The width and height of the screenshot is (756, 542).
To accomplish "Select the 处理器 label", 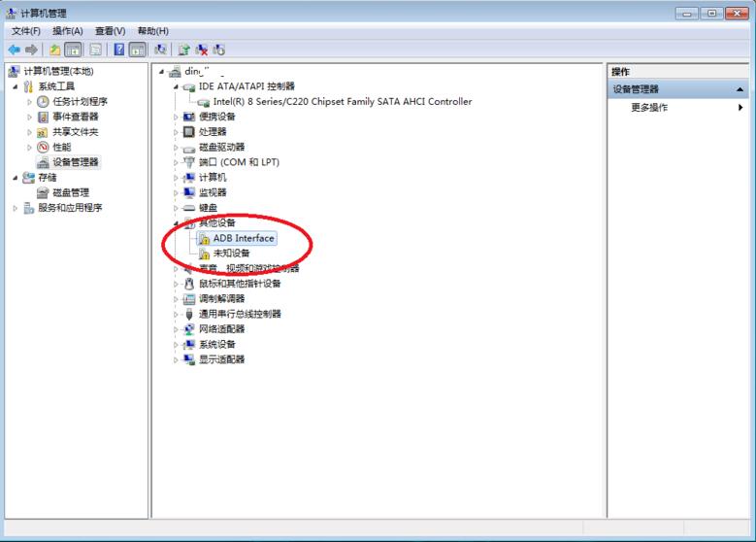I will tap(213, 132).
